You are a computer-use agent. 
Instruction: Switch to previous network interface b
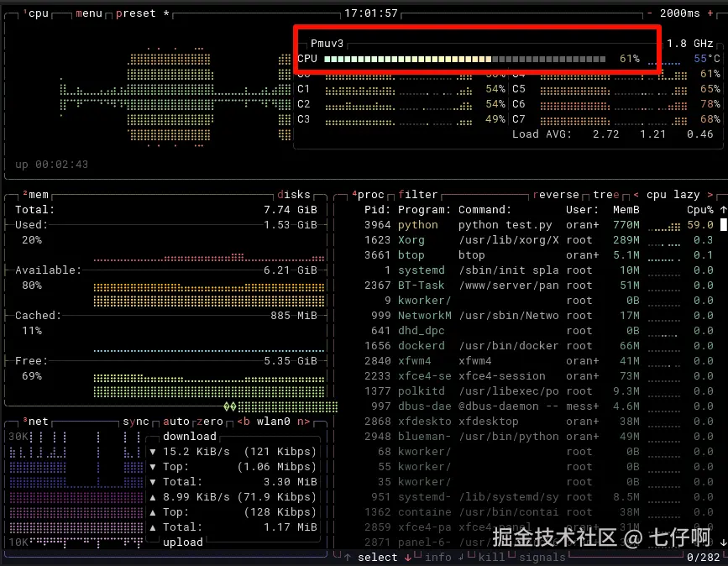(x=244, y=422)
